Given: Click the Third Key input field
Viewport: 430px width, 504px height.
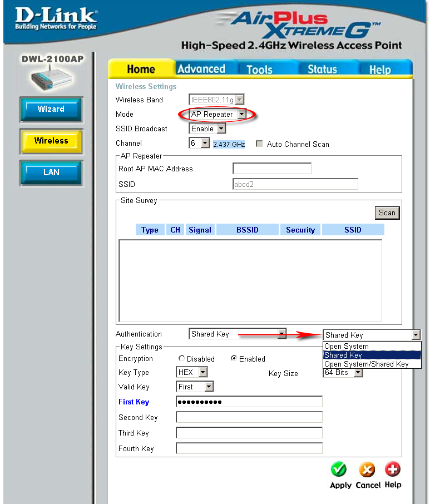Looking at the screenshot, I should click(x=249, y=433).
